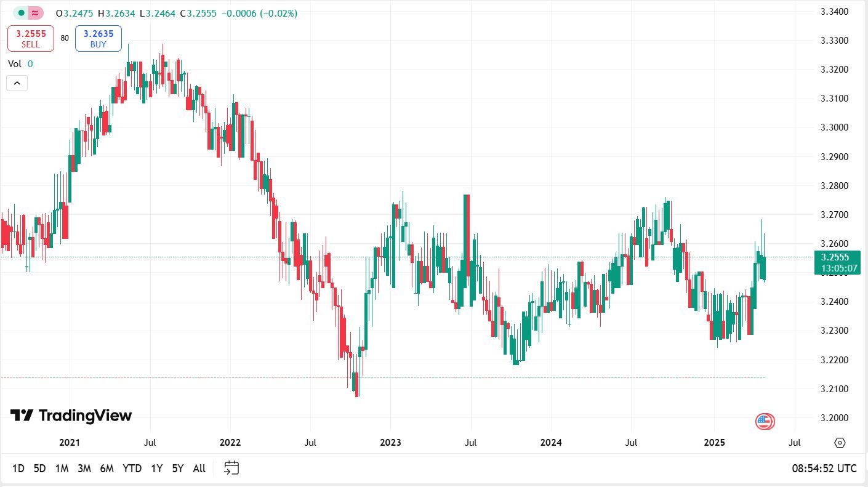Image resolution: width=868 pixels, height=487 pixels.
Task: Choose the YTD time range
Action: click(132, 469)
